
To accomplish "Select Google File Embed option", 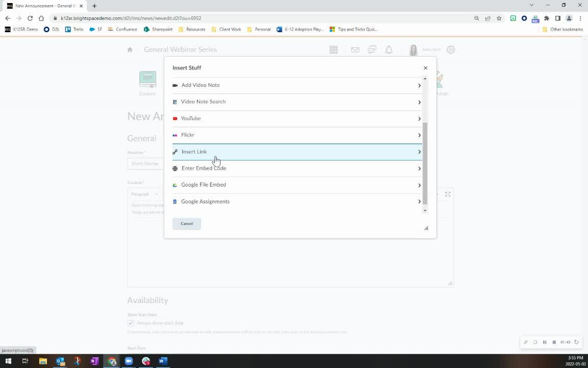I will point(297,185).
